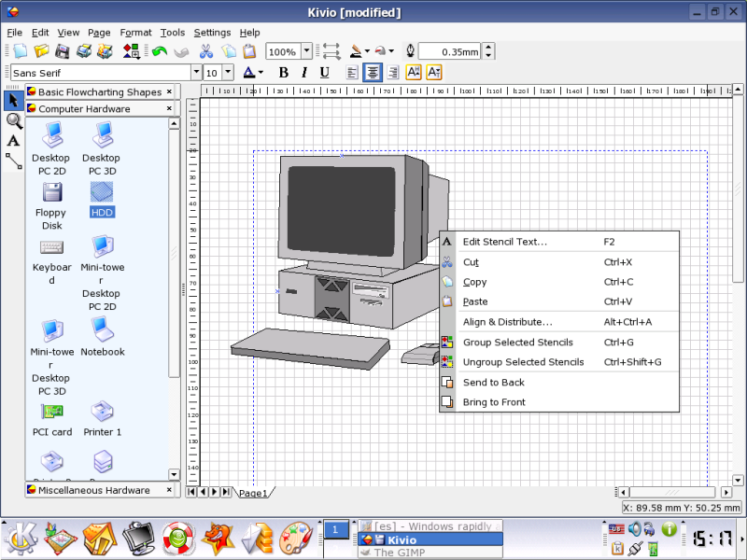
Task: Pick the Floppy Disk stencil
Action: click(x=51, y=207)
